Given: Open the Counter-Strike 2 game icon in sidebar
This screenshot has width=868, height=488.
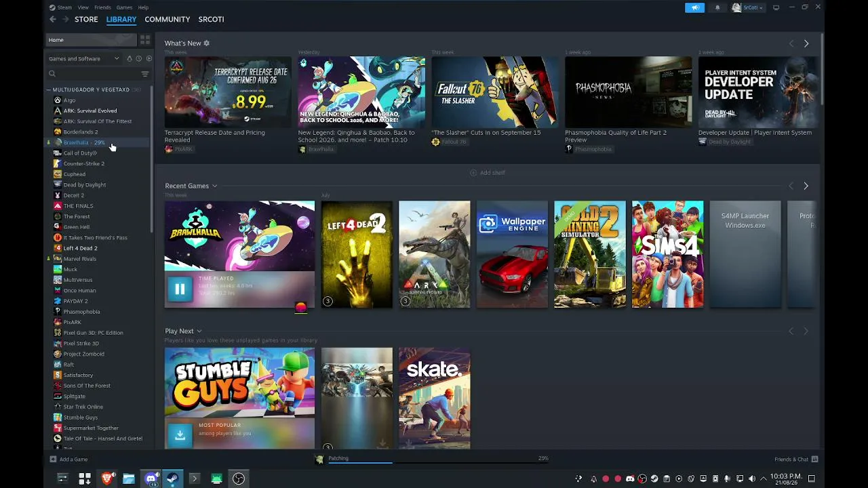Looking at the screenshot, I should (x=58, y=163).
